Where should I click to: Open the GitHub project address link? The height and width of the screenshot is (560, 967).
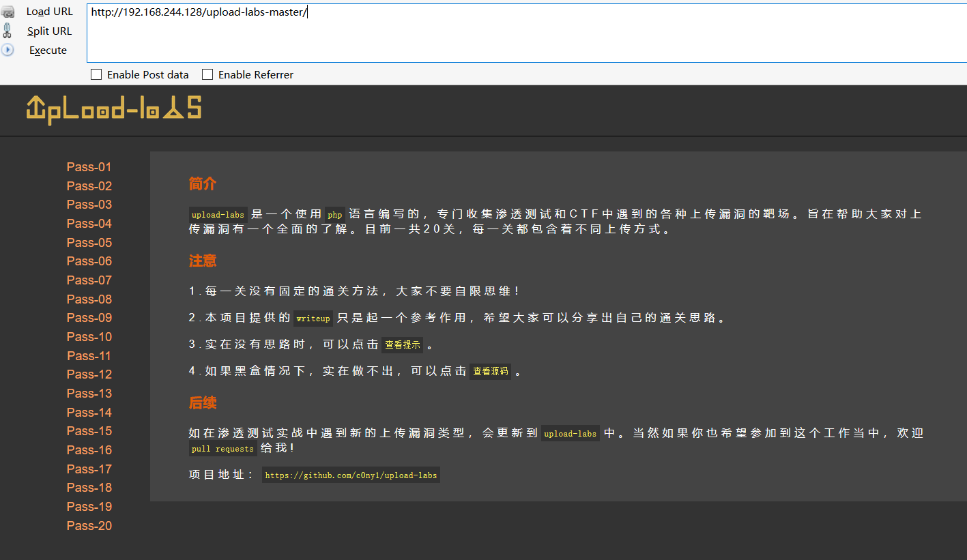point(351,475)
